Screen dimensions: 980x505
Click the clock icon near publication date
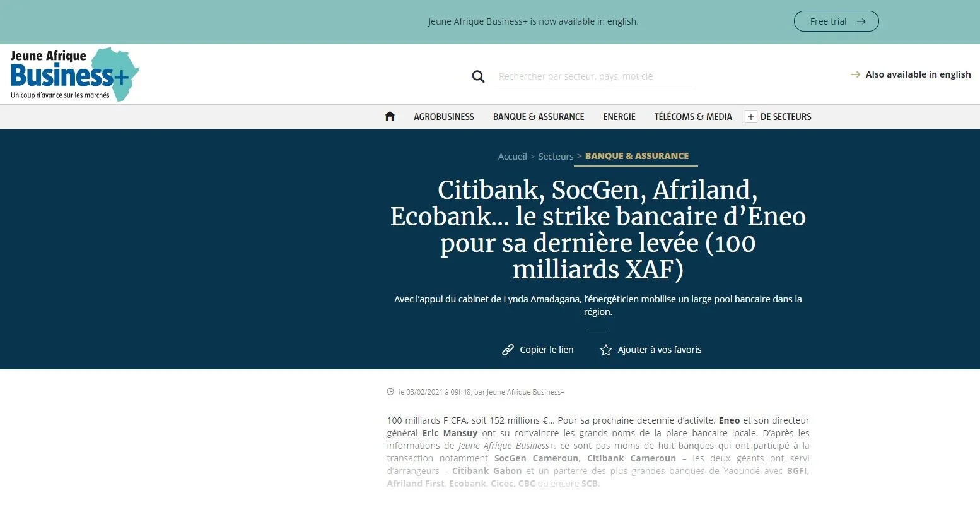click(390, 392)
